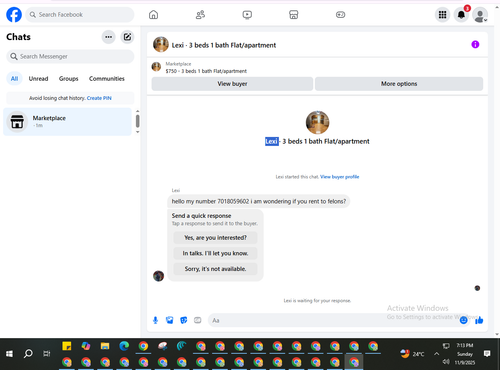The height and width of the screenshot is (370, 500).
Task: Send a thumbs-up like
Action: click(x=479, y=320)
